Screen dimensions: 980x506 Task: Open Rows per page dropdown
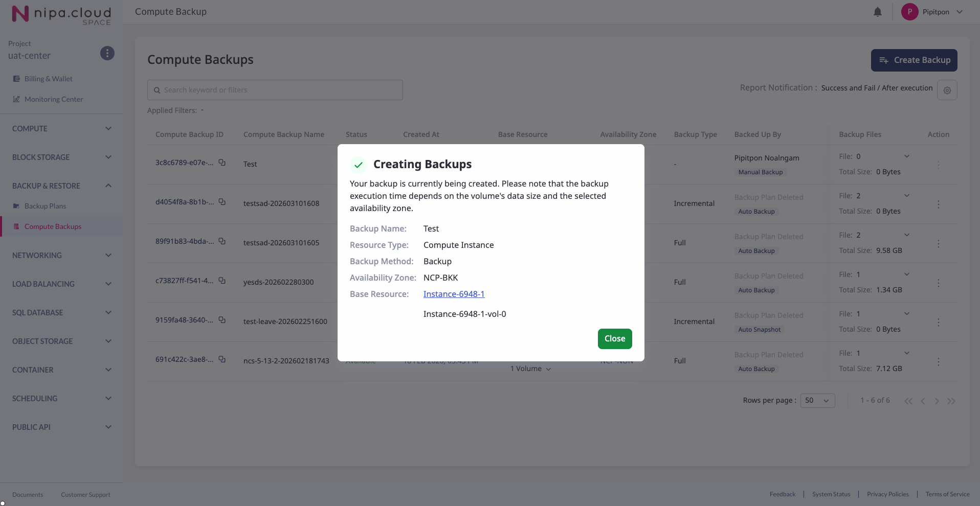pos(817,401)
